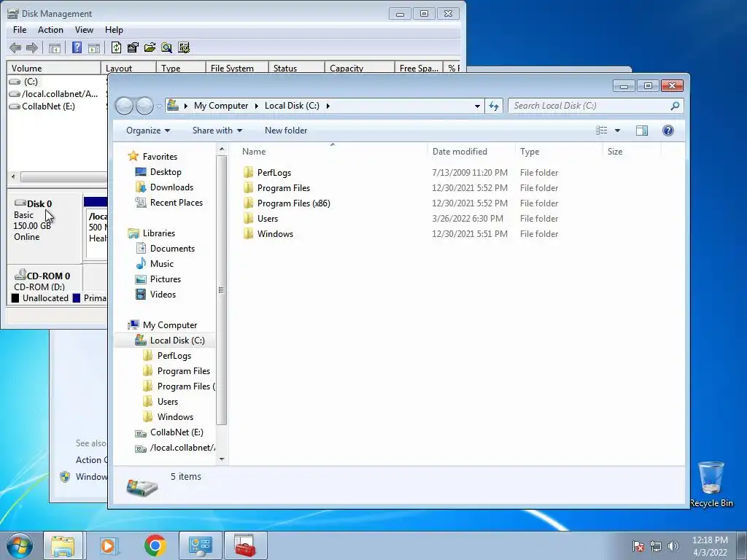The image size is (747, 560).
Task: Click the Back arrow in Disk Management toolbar
Action: [15, 47]
